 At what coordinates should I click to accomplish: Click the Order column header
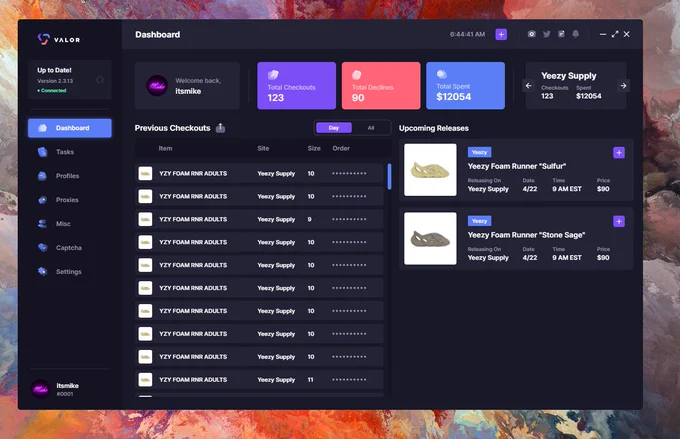(x=341, y=148)
